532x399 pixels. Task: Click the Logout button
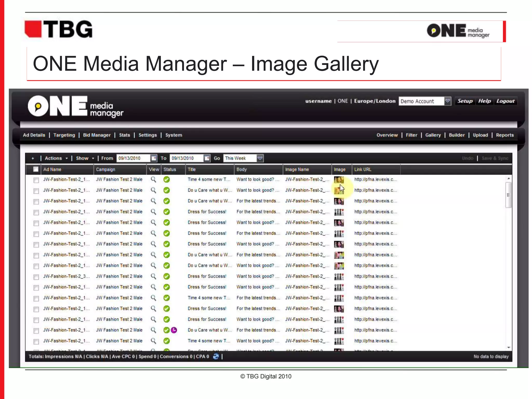tap(505, 101)
